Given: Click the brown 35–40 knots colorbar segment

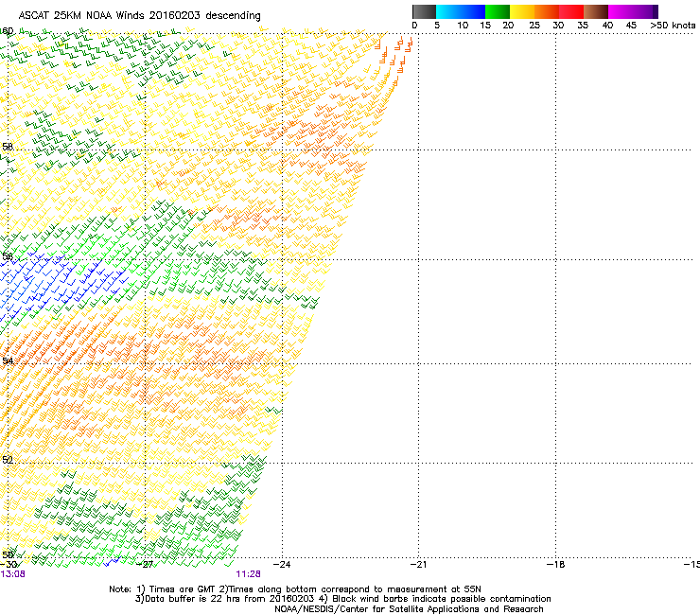Looking at the screenshot, I should point(596,11).
